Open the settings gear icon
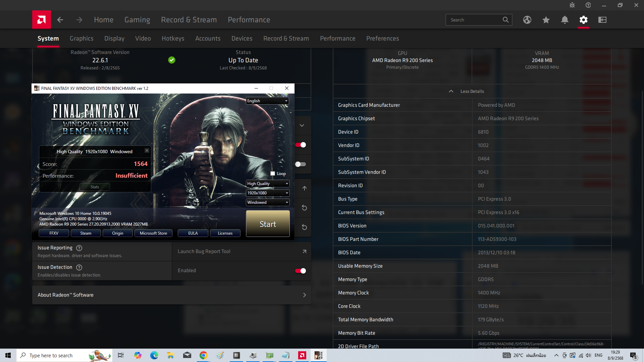644x362 pixels. [x=583, y=20]
